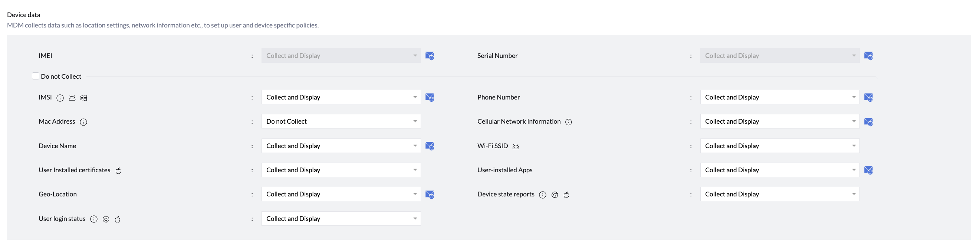This screenshot has height=251, width=980.
Task: Click the Device Name label
Action: click(57, 146)
